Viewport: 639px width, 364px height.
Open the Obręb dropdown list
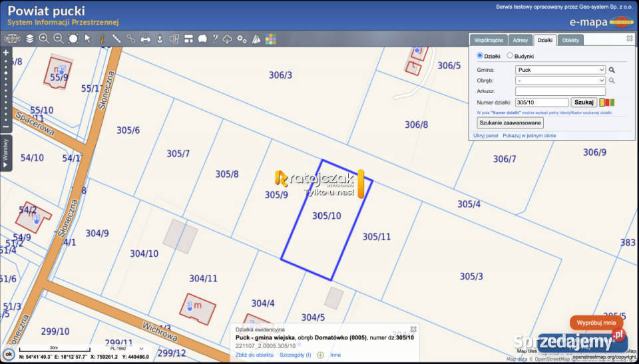560,81
